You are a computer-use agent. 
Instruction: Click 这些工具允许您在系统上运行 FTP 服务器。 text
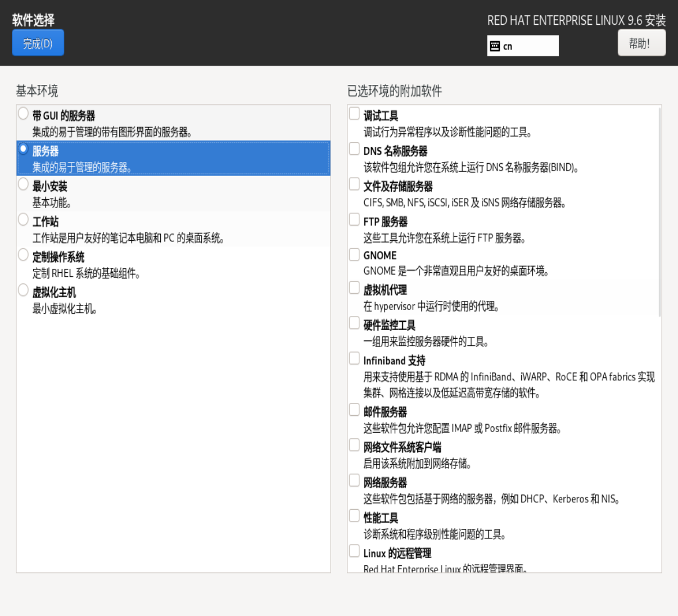[445, 239]
